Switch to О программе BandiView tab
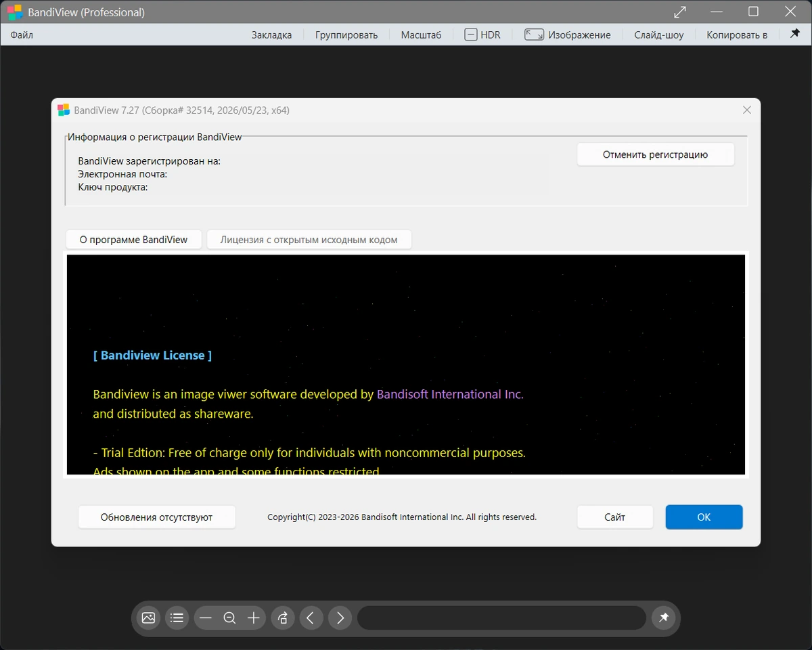The width and height of the screenshot is (812, 650). tap(133, 240)
